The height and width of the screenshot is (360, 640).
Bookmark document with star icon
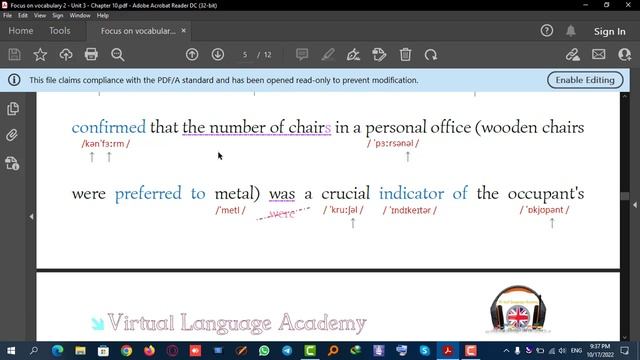point(40,55)
